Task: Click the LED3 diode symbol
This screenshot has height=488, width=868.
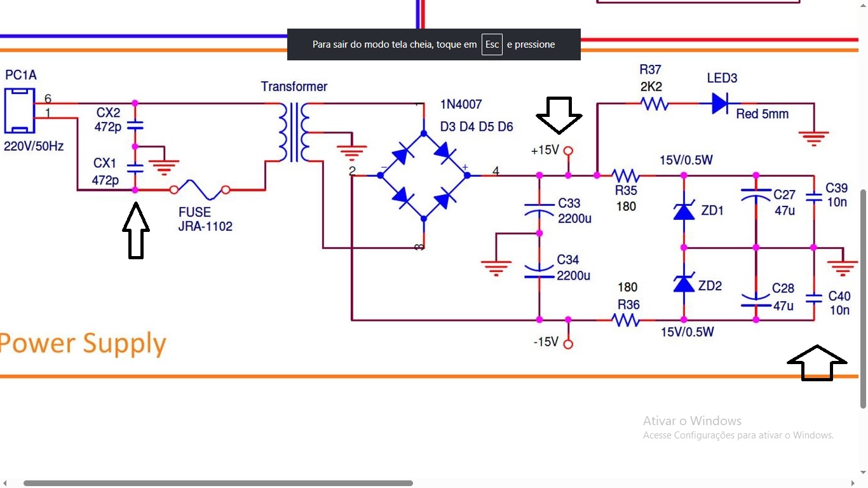Action: point(720,103)
